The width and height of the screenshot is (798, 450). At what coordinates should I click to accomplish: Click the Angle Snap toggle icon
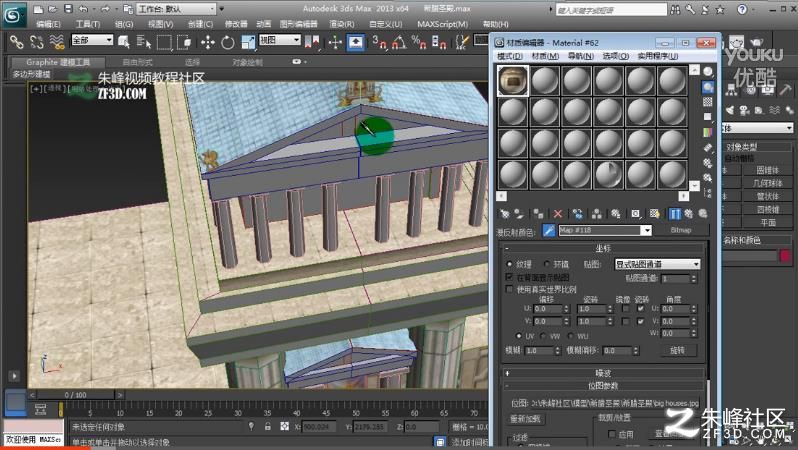tap(400, 42)
